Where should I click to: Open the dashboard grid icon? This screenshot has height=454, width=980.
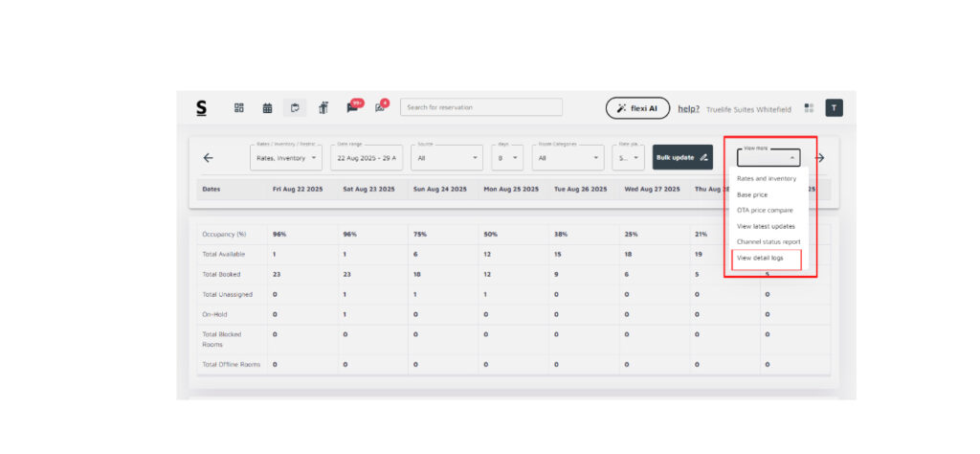pos(238,107)
